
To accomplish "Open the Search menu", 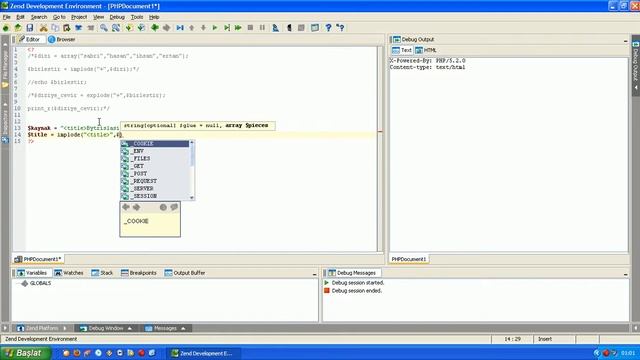I will pyautogui.click(x=39, y=17).
